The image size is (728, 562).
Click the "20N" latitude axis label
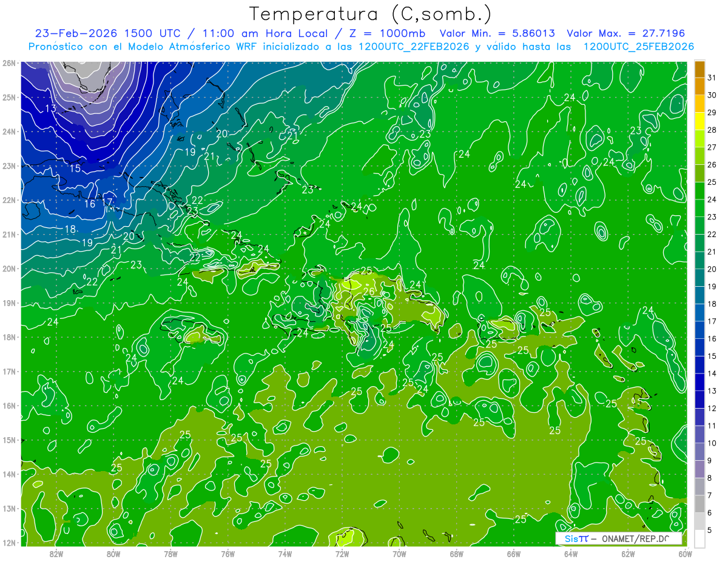point(8,269)
